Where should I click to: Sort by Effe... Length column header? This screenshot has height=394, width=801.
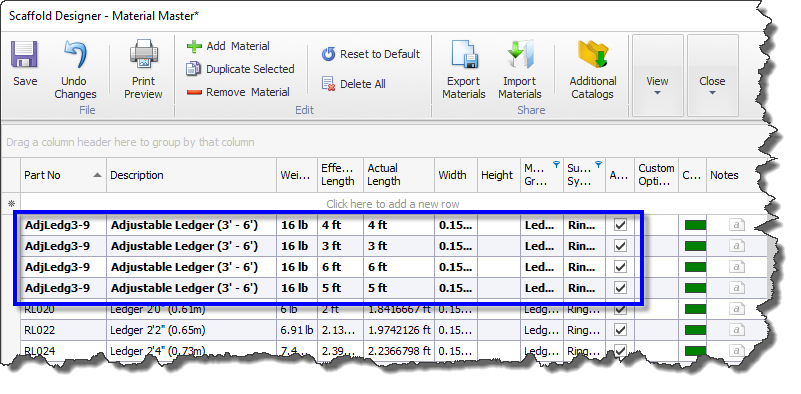(340, 175)
